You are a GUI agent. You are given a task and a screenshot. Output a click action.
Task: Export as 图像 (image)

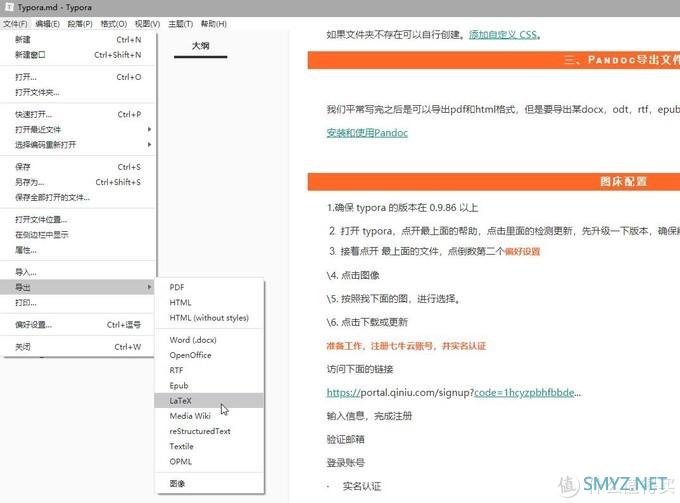209,483
